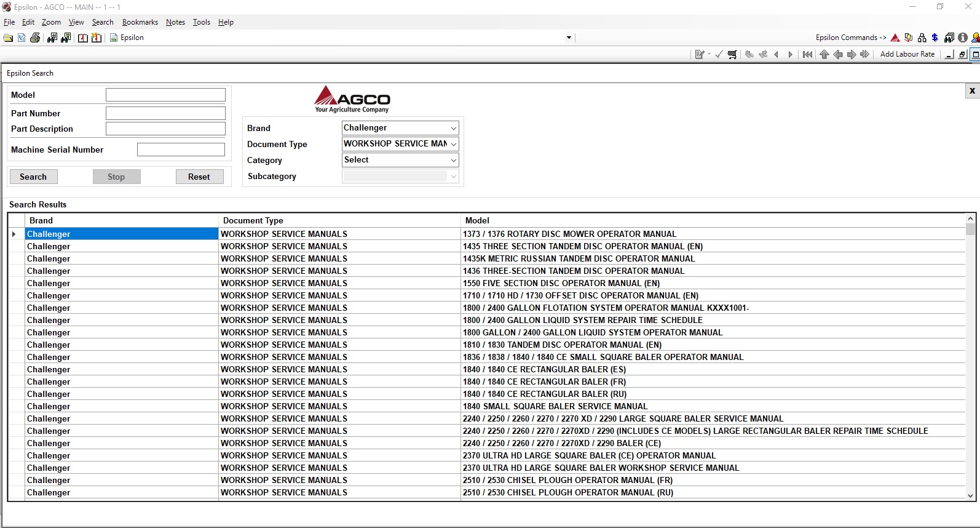The image size is (980, 528).
Task: Click the Search button
Action: coord(33,177)
